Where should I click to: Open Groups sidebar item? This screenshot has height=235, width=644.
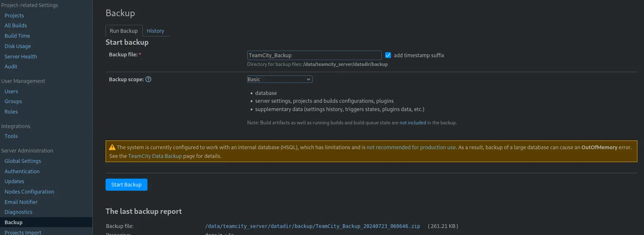13,101
